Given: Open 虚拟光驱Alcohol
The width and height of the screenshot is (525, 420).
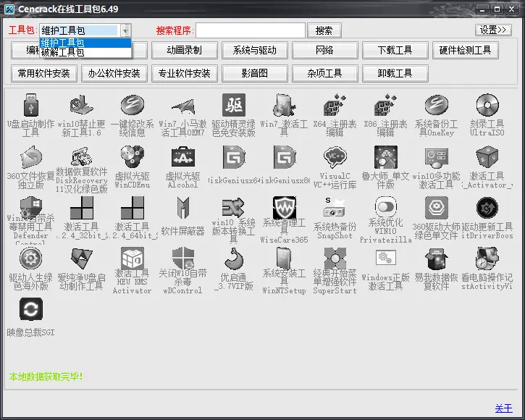Looking at the screenshot, I should tap(182, 156).
